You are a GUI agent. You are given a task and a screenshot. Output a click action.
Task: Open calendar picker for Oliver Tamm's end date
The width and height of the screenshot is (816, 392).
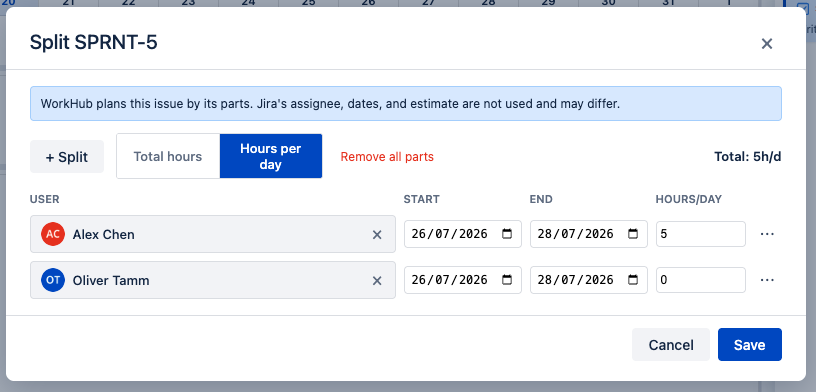tap(632, 280)
